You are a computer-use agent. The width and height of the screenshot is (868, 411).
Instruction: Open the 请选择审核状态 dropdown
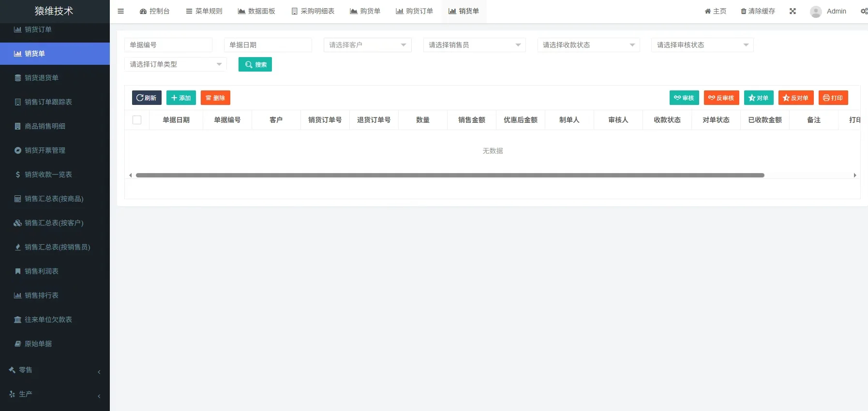pyautogui.click(x=703, y=45)
